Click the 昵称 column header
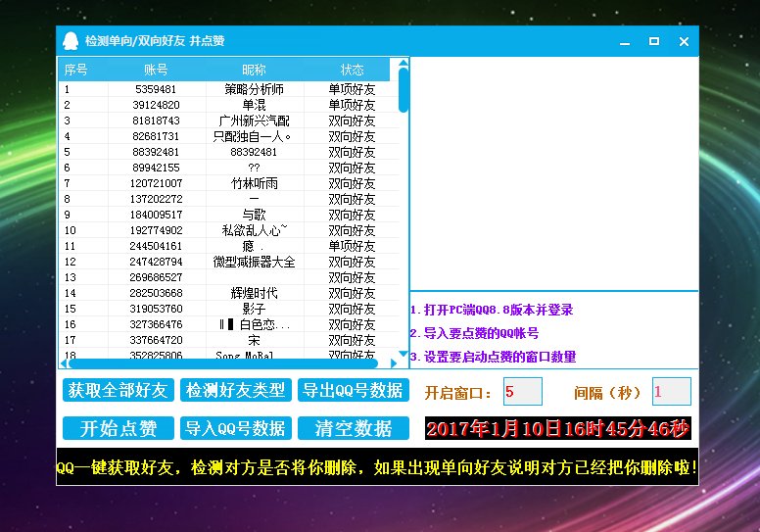 click(254, 70)
